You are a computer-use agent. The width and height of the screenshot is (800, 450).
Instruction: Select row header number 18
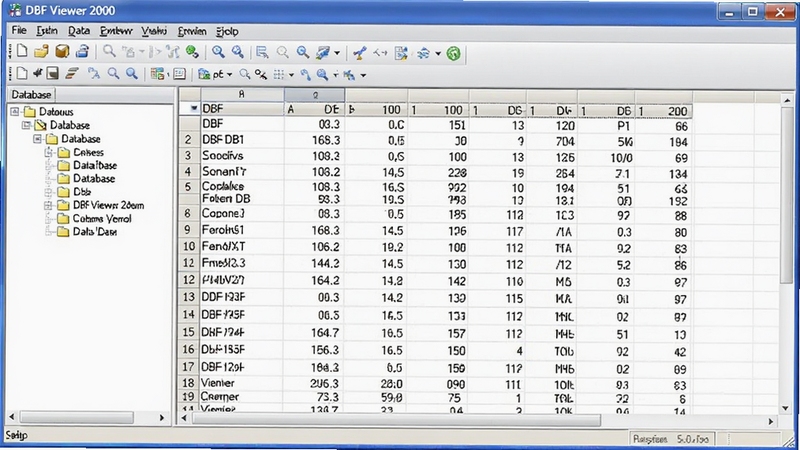click(x=189, y=383)
